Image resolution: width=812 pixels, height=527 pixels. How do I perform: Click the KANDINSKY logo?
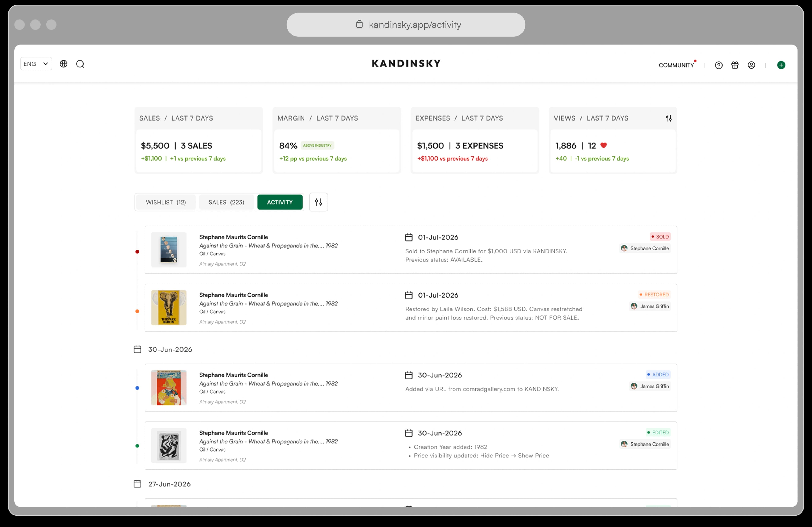(x=406, y=63)
